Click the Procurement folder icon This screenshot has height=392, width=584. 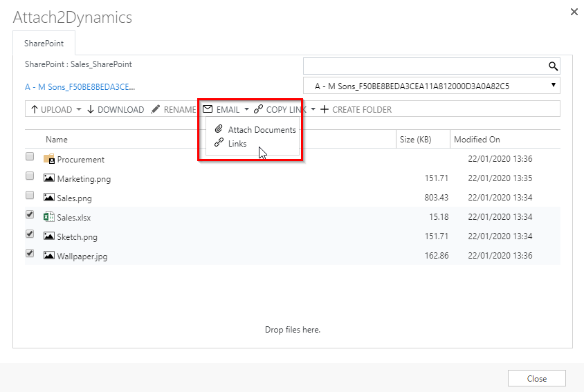(x=49, y=159)
